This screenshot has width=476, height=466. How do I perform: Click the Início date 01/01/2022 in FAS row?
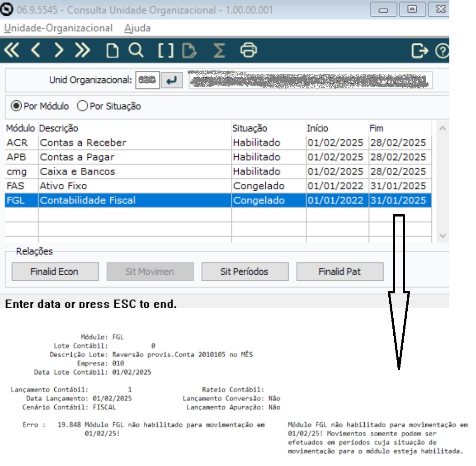[335, 186]
